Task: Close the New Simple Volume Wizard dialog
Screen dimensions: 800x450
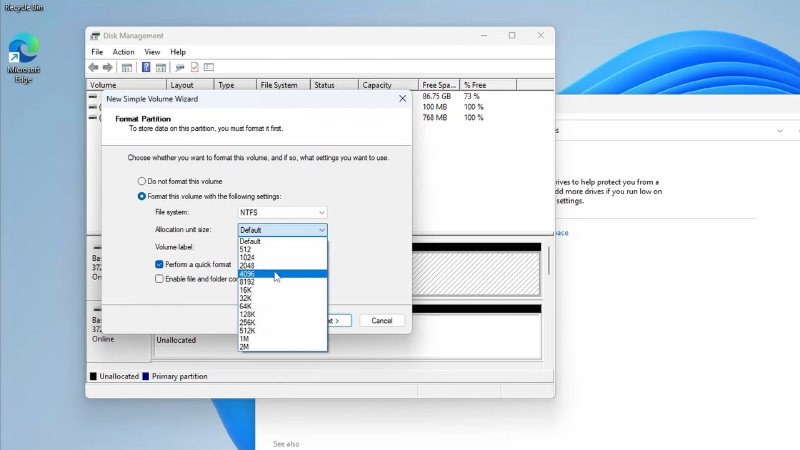Action: point(402,99)
